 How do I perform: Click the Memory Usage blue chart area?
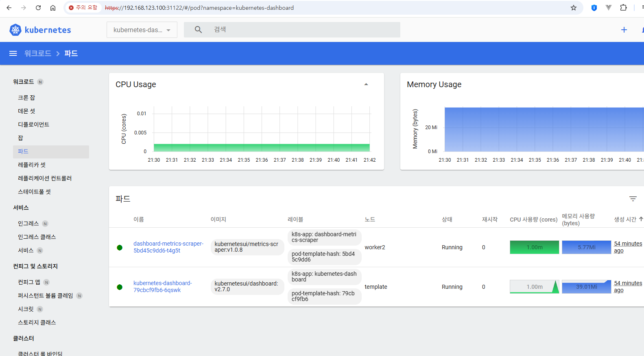click(544, 130)
